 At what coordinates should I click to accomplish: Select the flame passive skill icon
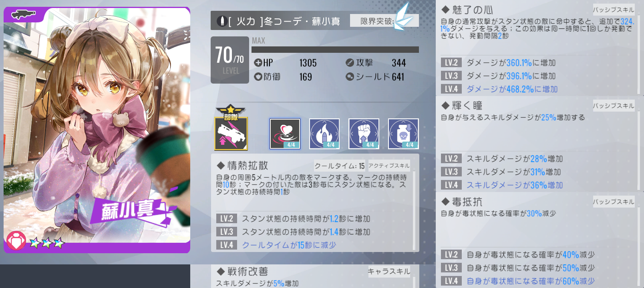pos(324,134)
